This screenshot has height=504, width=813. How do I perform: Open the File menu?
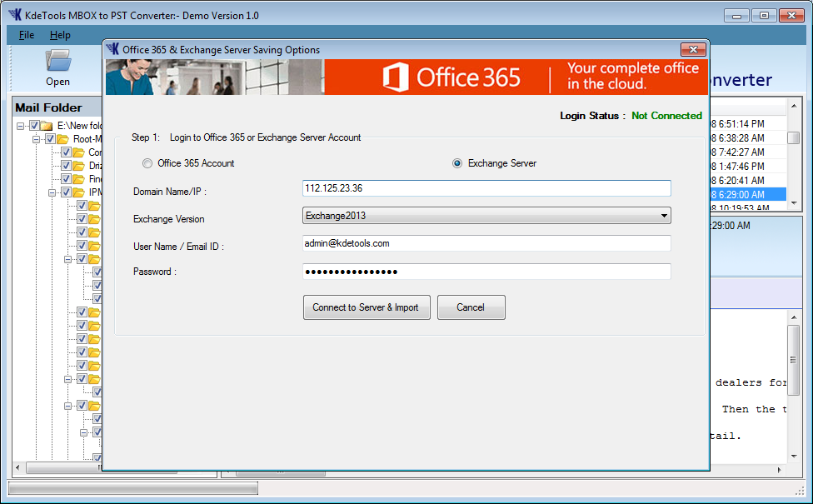(x=27, y=35)
